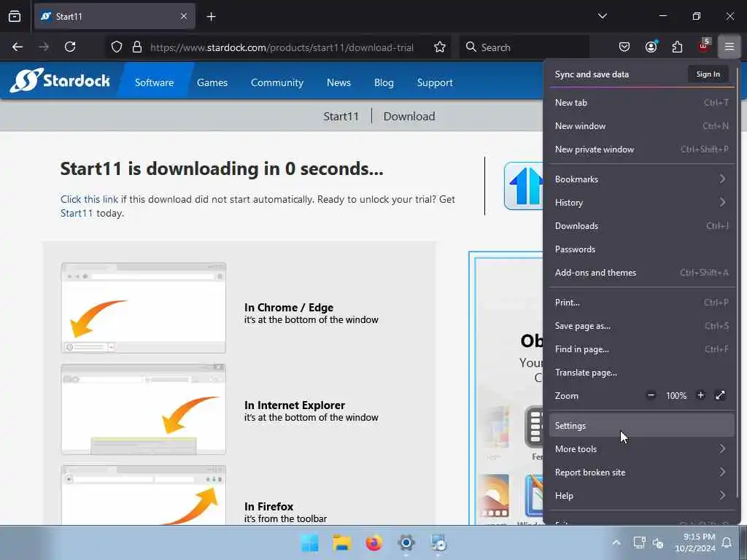
Task: Open the Support navigation tab
Action: [x=435, y=82]
